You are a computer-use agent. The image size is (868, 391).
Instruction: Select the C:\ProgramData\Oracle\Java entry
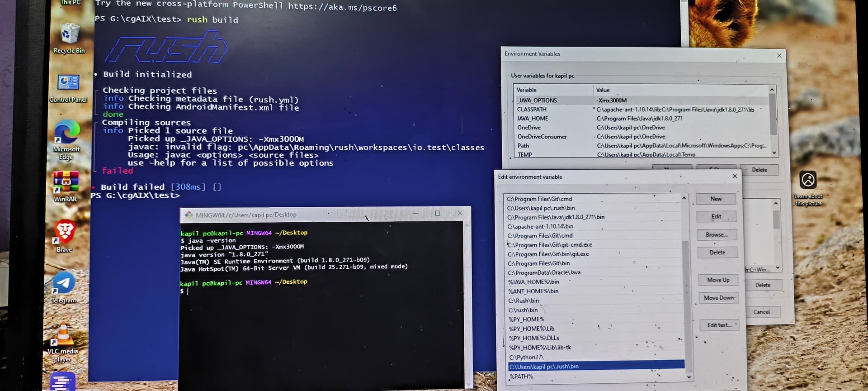click(594, 272)
